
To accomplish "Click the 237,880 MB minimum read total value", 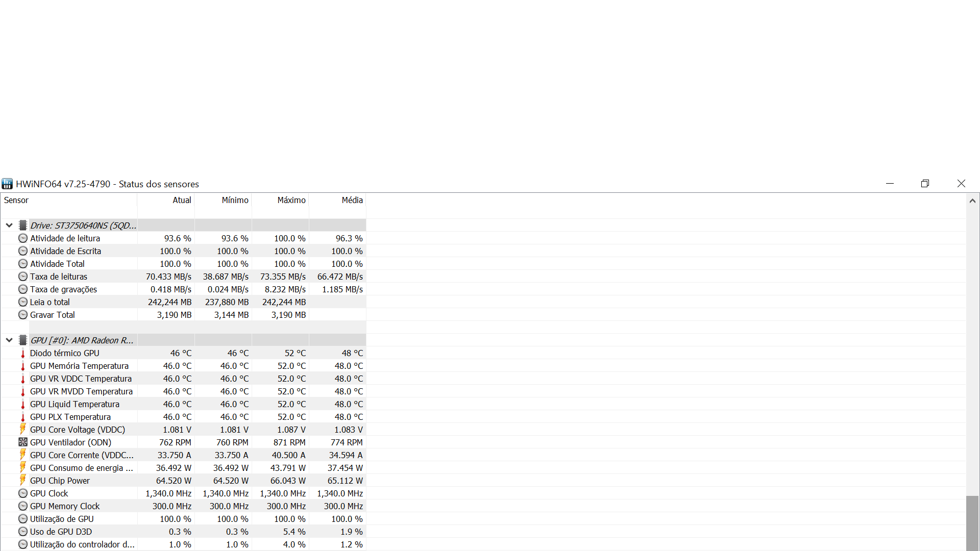I will [x=227, y=302].
